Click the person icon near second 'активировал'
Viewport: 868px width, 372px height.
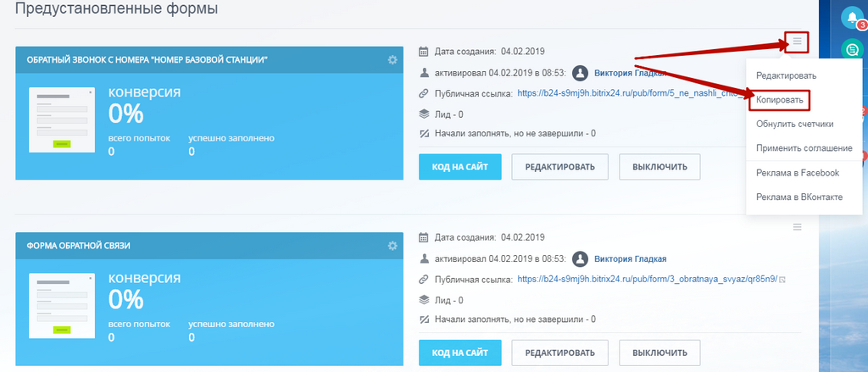click(424, 258)
